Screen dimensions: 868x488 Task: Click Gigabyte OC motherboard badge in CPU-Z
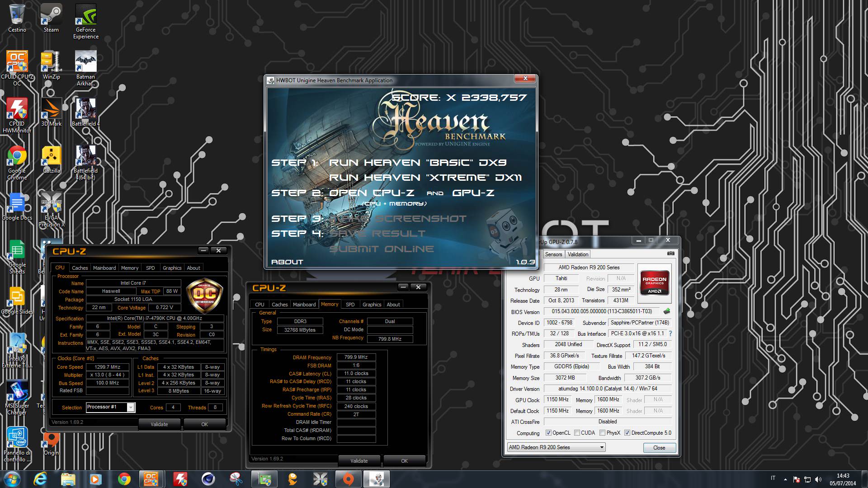pyautogui.click(x=205, y=295)
